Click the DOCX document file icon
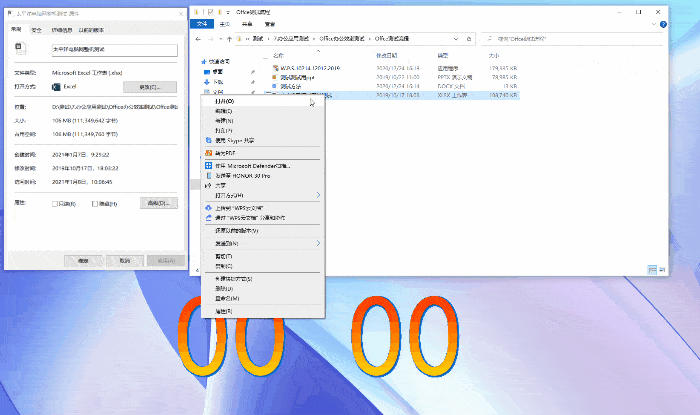This screenshot has width=700, height=415. click(x=275, y=86)
